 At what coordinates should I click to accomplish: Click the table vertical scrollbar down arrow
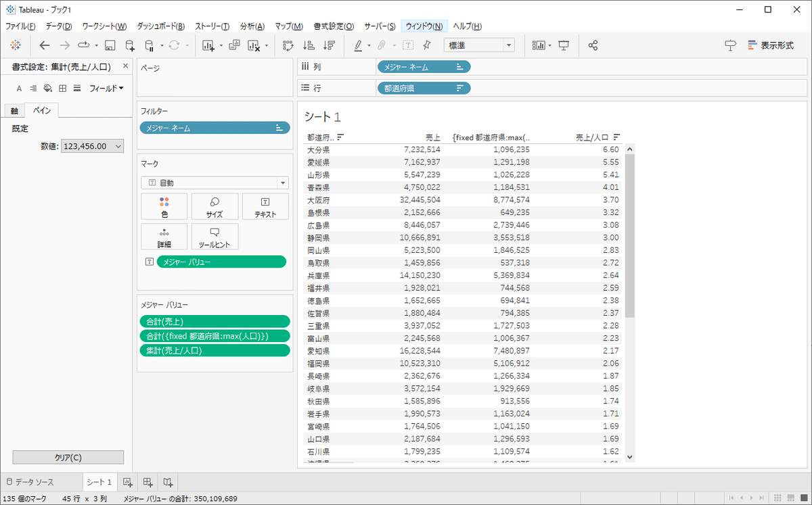click(630, 457)
